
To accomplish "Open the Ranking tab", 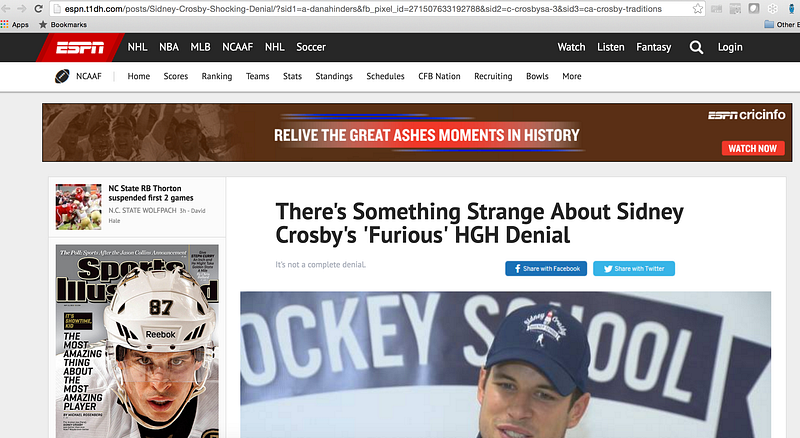I will [217, 77].
